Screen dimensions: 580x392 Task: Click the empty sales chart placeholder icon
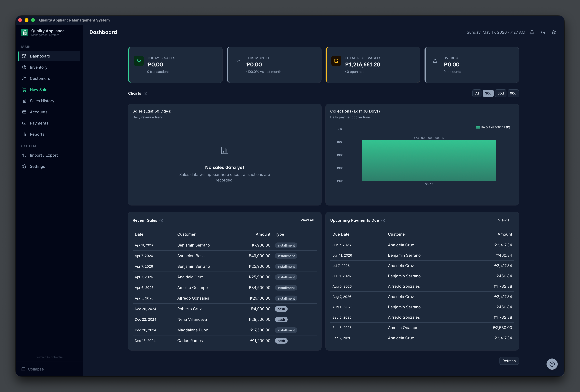225,150
